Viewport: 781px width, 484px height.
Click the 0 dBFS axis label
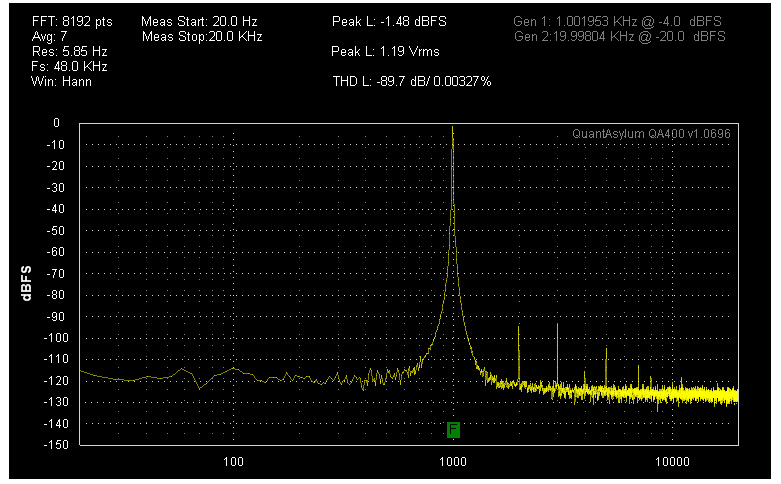tap(56, 123)
